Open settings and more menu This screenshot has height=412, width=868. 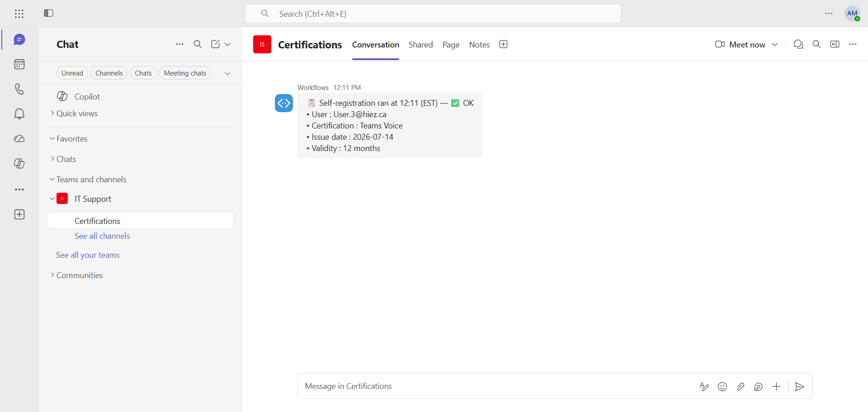(x=829, y=14)
